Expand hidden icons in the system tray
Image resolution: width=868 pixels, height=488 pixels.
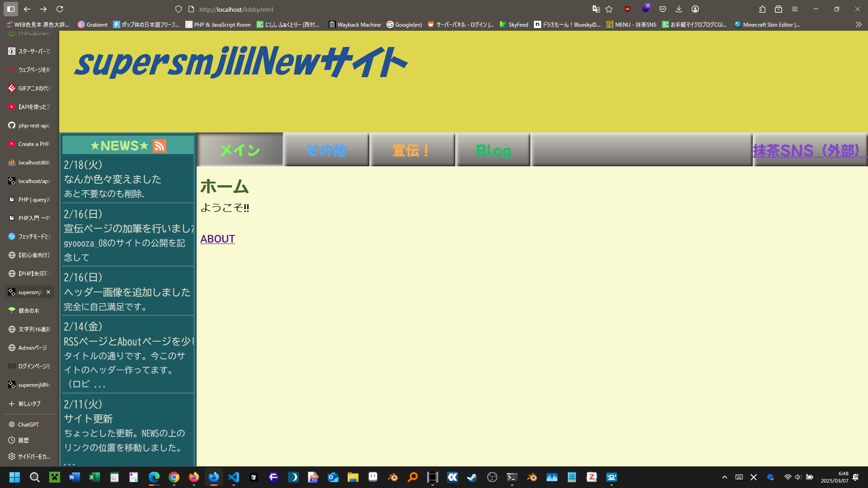pyautogui.click(x=725, y=477)
